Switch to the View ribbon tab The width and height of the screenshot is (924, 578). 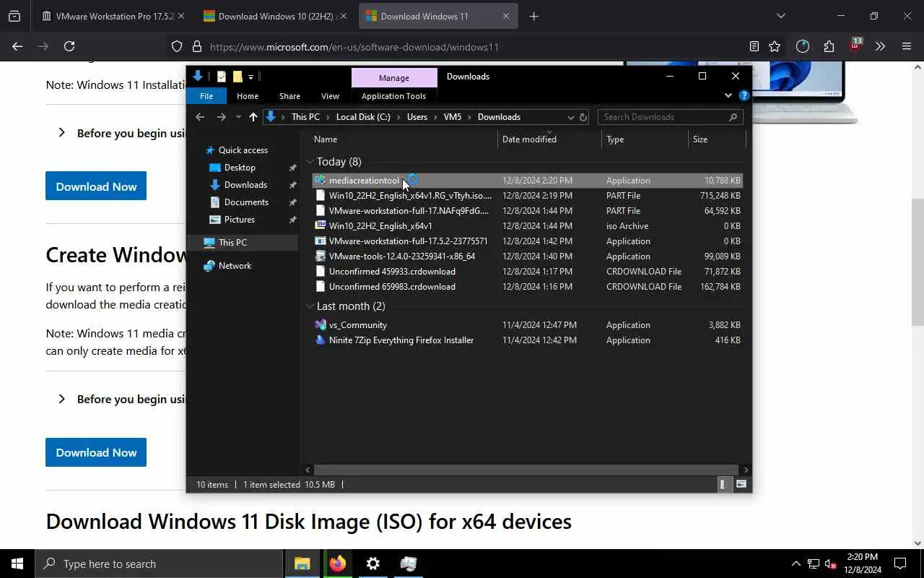tap(330, 96)
